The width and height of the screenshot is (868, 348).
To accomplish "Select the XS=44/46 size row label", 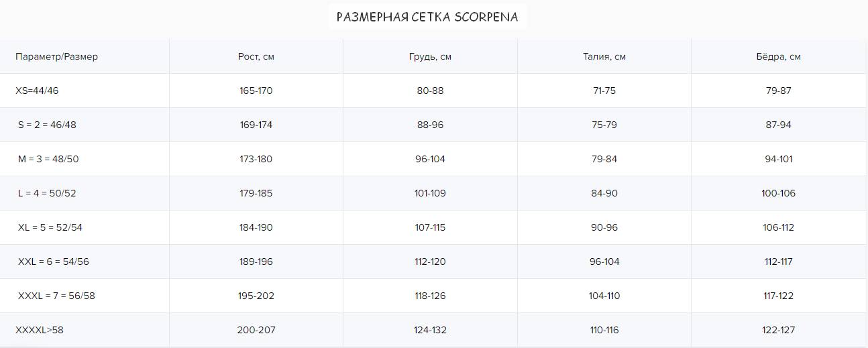I will (x=37, y=91).
